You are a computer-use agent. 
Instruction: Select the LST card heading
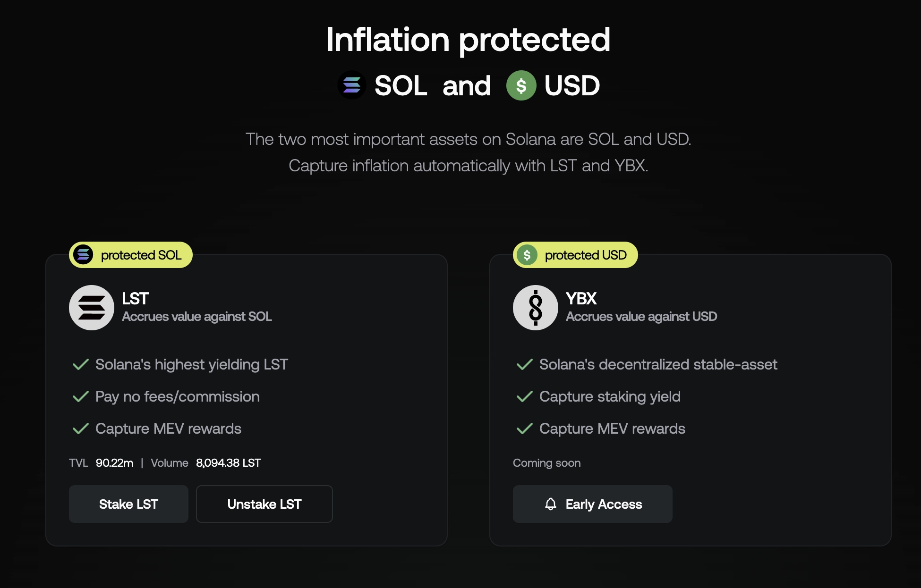pyautogui.click(x=135, y=298)
